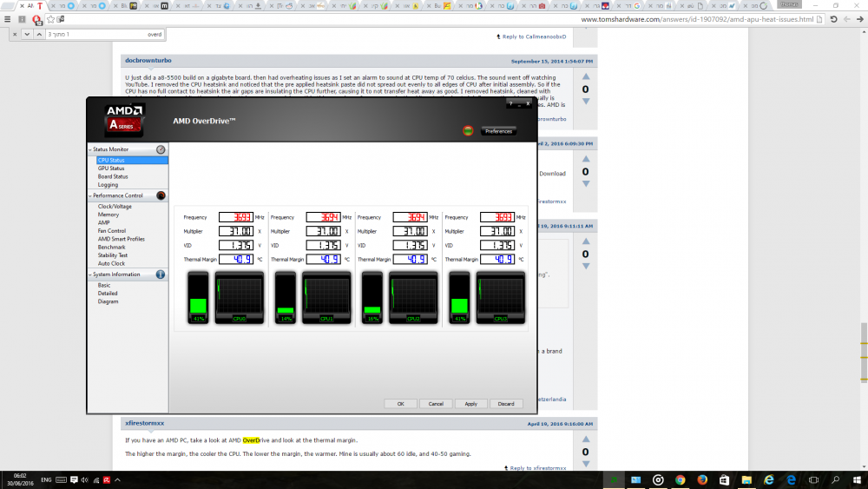Screen dimensions: 868x489
Task: Open Basic system information
Action: (x=104, y=285)
